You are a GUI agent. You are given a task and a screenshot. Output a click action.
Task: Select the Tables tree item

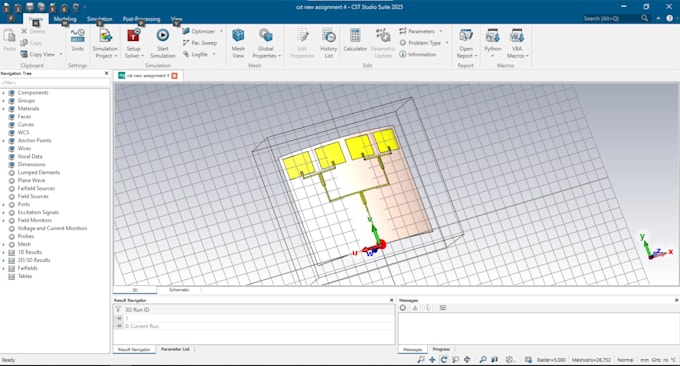pyautogui.click(x=25, y=276)
